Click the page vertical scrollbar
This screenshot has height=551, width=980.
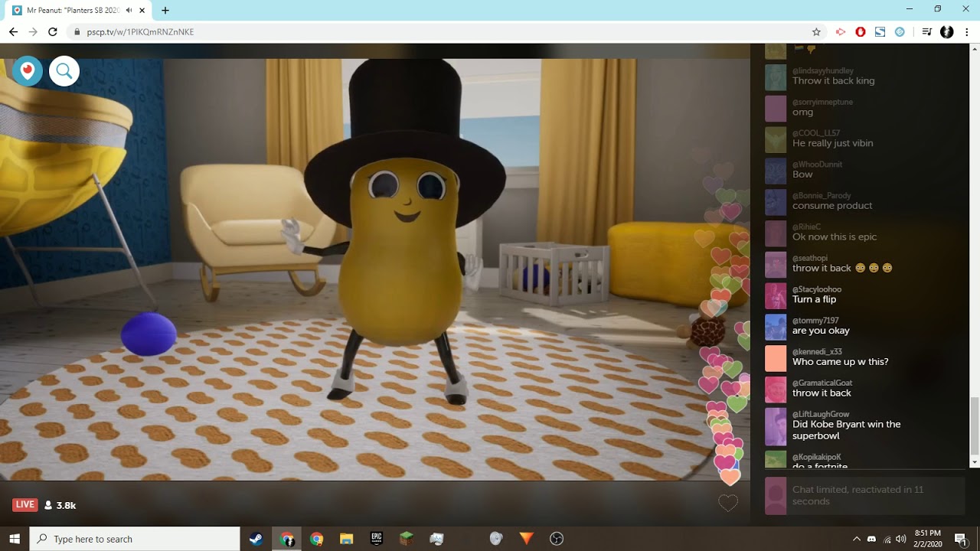click(974, 425)
